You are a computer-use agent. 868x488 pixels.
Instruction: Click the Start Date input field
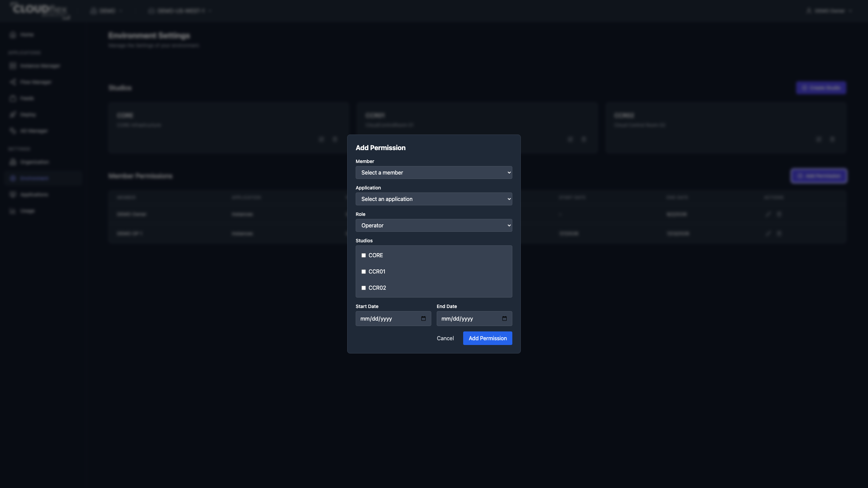pyautogui.click(x=393, y=319)
